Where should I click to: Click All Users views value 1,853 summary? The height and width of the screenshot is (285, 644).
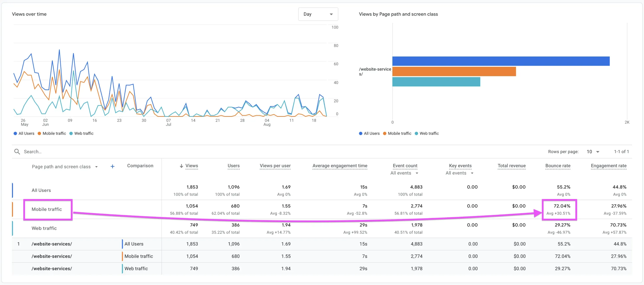coord(192,187)
